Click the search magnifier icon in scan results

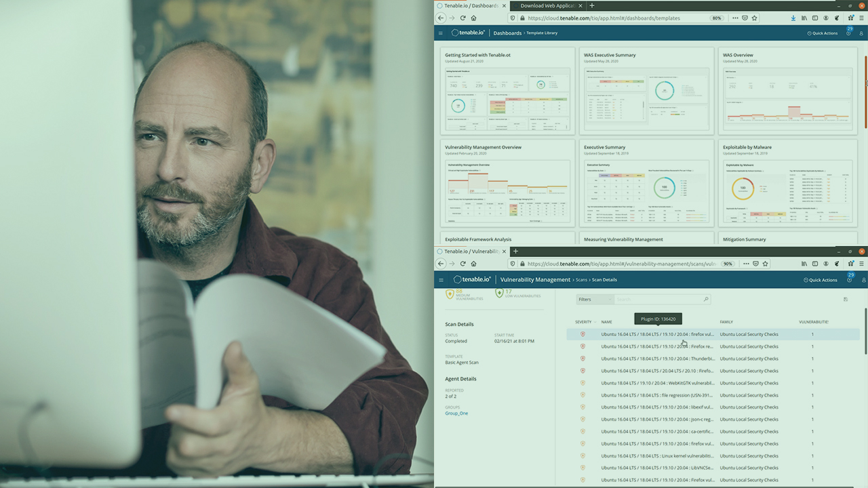pos(705,299)
